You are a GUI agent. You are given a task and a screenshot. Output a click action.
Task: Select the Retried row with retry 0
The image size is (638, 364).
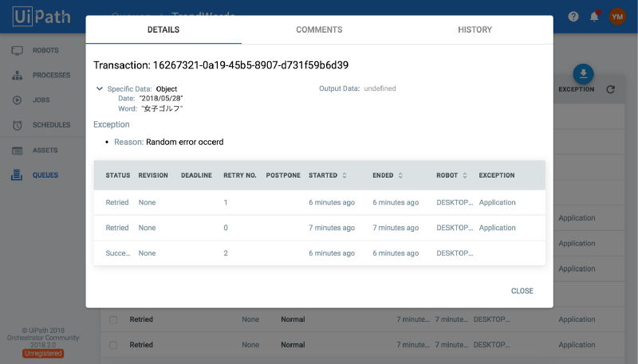click(320, 228)
